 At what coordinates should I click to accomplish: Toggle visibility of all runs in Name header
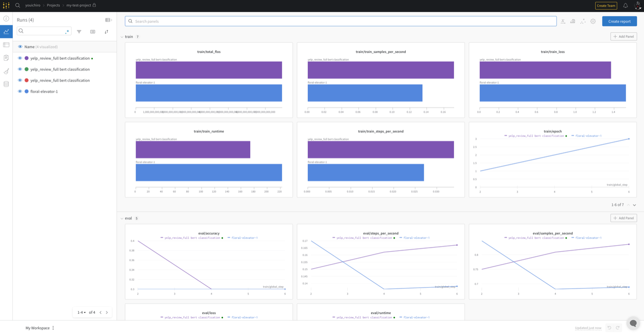(20, 46)
